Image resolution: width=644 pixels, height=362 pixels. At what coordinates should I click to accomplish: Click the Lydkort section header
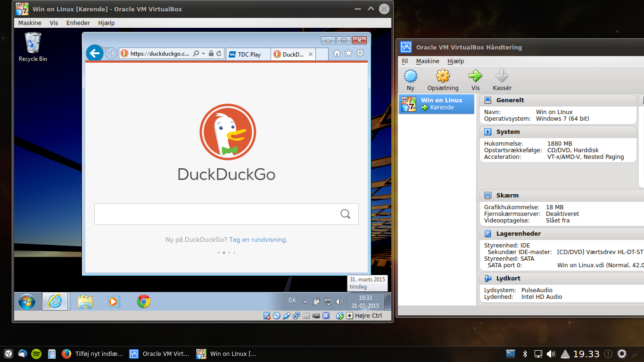[562, 278]
